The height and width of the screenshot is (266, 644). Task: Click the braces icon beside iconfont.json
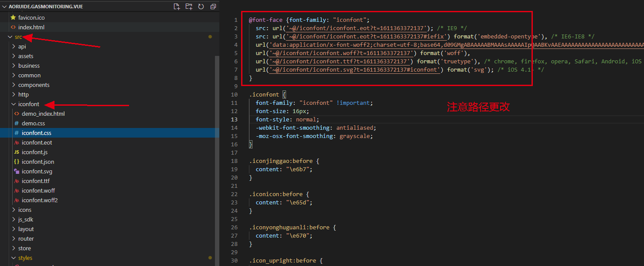[17, 162]
